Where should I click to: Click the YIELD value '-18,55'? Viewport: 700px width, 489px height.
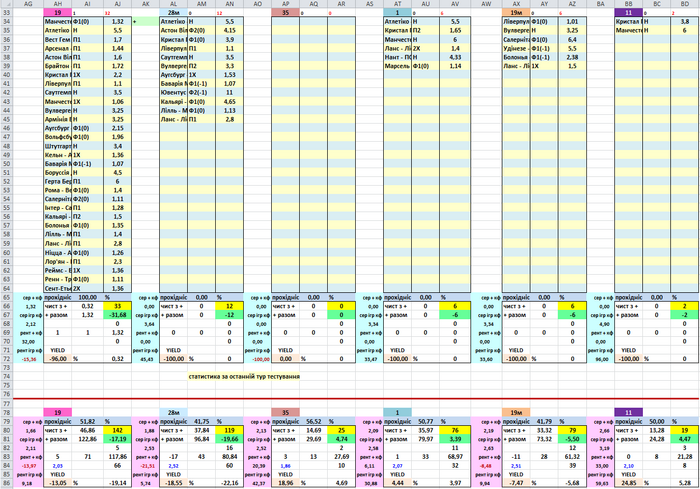coord(174,483)
